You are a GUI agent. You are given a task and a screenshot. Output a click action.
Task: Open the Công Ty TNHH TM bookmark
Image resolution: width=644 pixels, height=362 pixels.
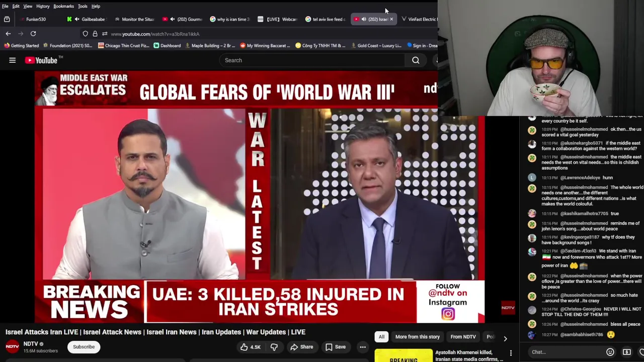(320, 46)
